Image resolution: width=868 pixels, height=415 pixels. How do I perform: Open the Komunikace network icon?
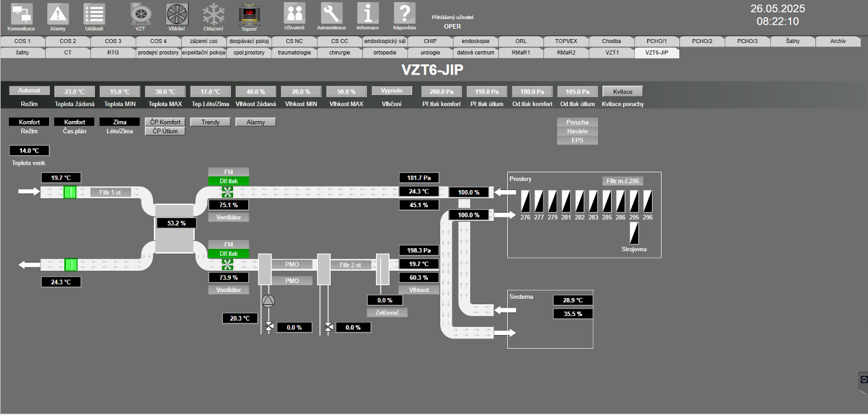point(21,14)
